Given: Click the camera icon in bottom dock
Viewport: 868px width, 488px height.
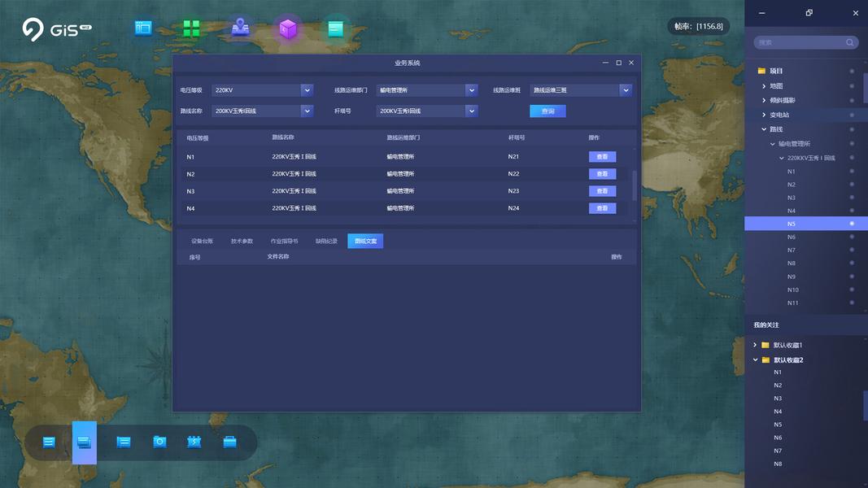Looking at the screenshot, I should click(159, 442).
